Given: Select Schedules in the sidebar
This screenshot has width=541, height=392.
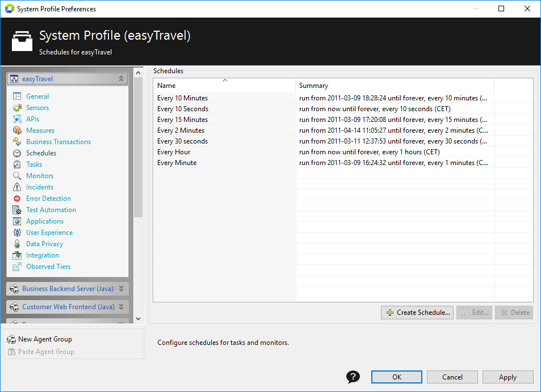Looking at the screenshot, I should (x=41, y=153).
